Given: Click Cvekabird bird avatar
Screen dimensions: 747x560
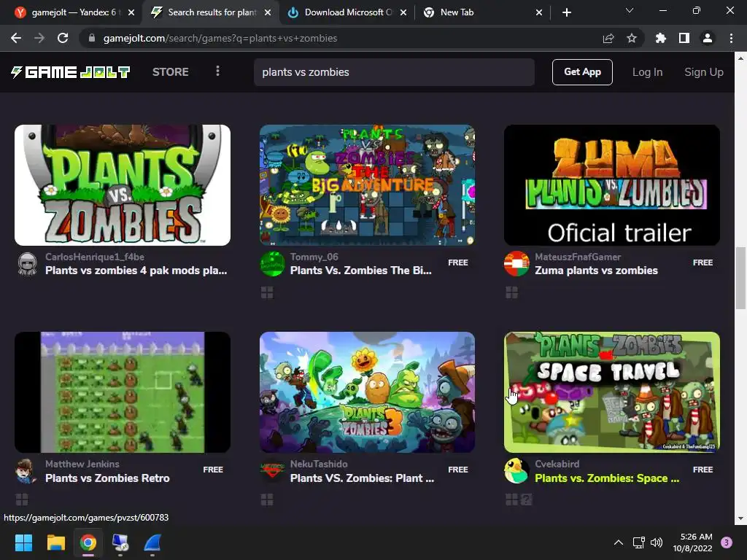Looking at the screenshot, I should tap(516, 471).
